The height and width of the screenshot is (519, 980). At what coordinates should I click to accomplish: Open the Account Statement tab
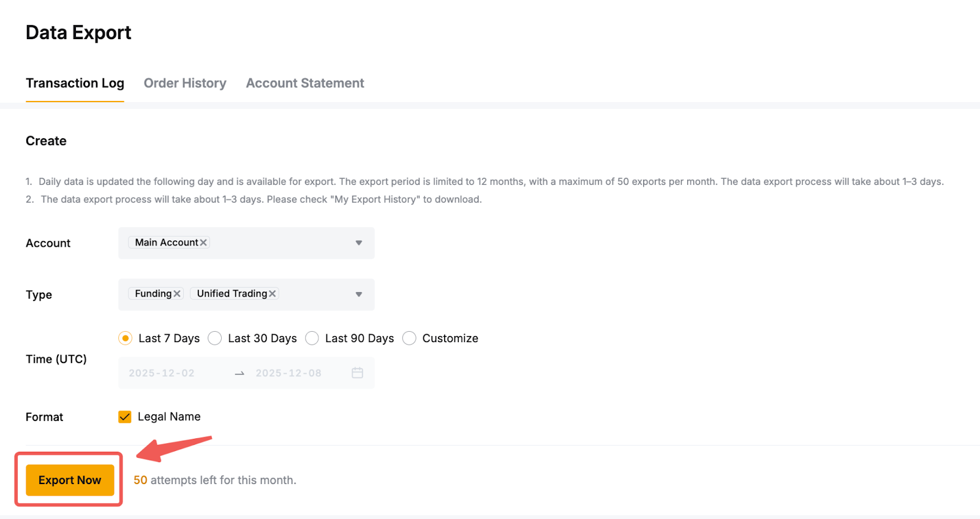tap(305, 83)
